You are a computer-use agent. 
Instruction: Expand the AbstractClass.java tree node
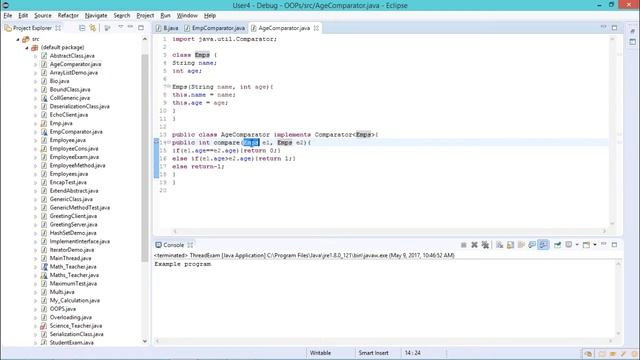(36, 56)
